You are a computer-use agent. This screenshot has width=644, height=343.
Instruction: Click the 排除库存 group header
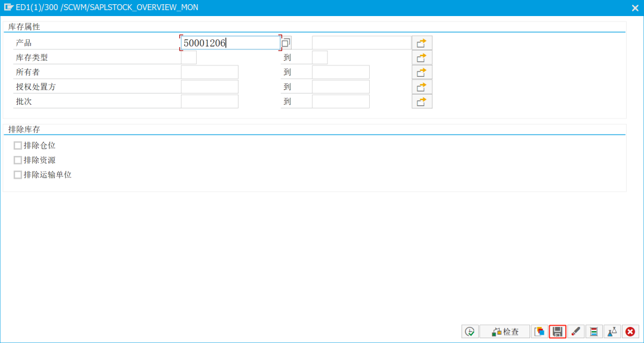[x=24, y=130]
